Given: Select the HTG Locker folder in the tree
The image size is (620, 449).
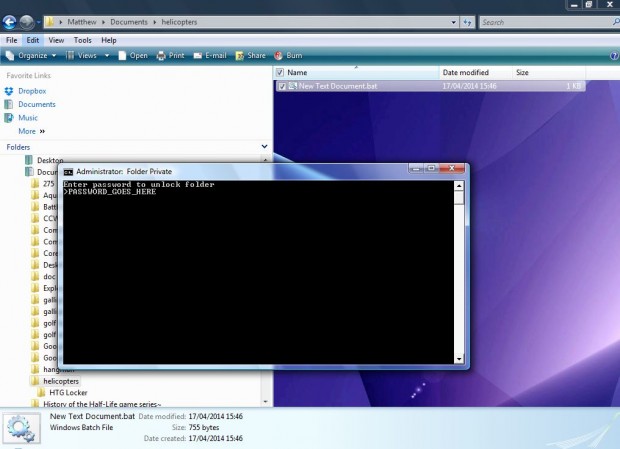Looking at the screenshot, I should [68, 392].
